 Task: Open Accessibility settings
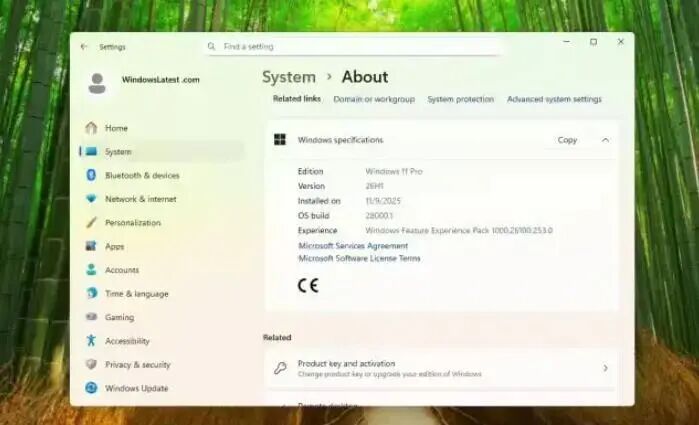coord(126,341)
